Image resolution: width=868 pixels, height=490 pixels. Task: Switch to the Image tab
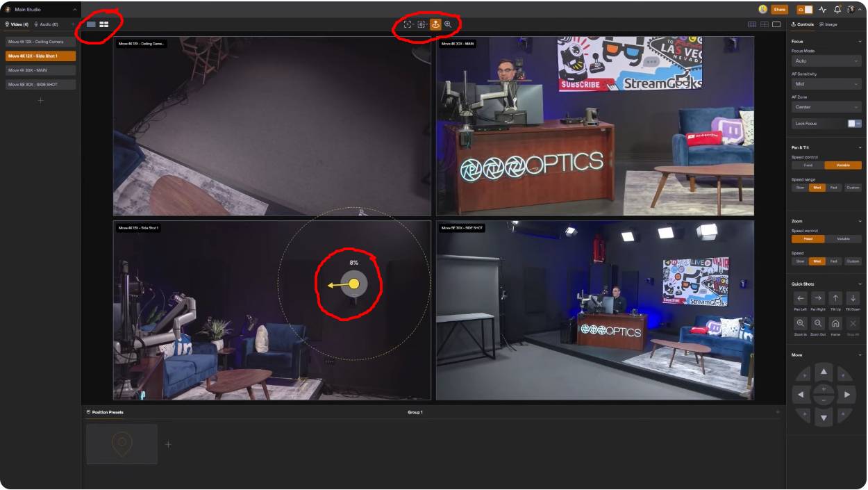coord(831,24)
